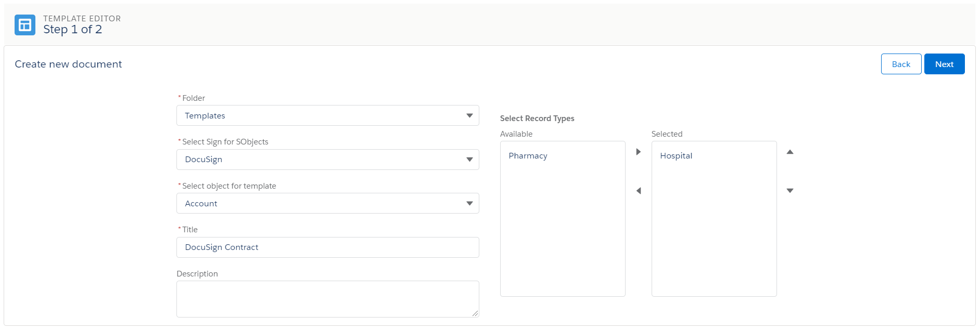The image size is (980, 330).
Task: Open the Select object for template dropdown
Action: coord(327,203)
